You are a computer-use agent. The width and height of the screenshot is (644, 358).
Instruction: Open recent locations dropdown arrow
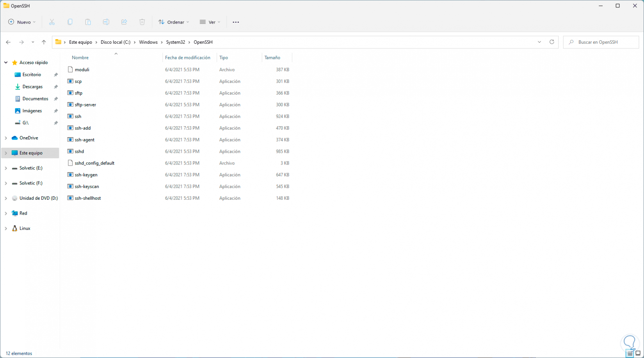click(33, 42)
